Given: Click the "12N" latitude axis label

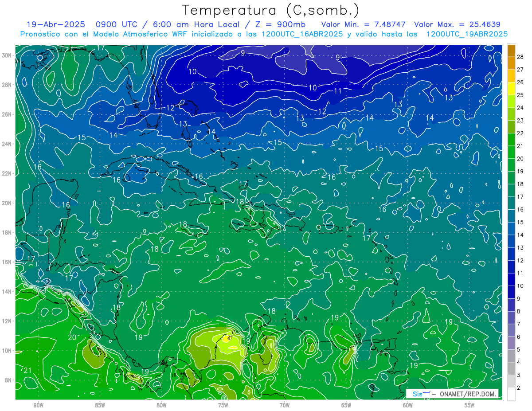Looking at the screenshot, I should [x=7, y=321].
